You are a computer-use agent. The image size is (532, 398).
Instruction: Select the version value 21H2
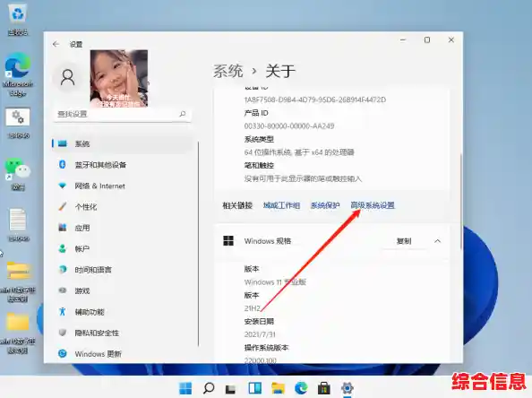click(252, 308)
